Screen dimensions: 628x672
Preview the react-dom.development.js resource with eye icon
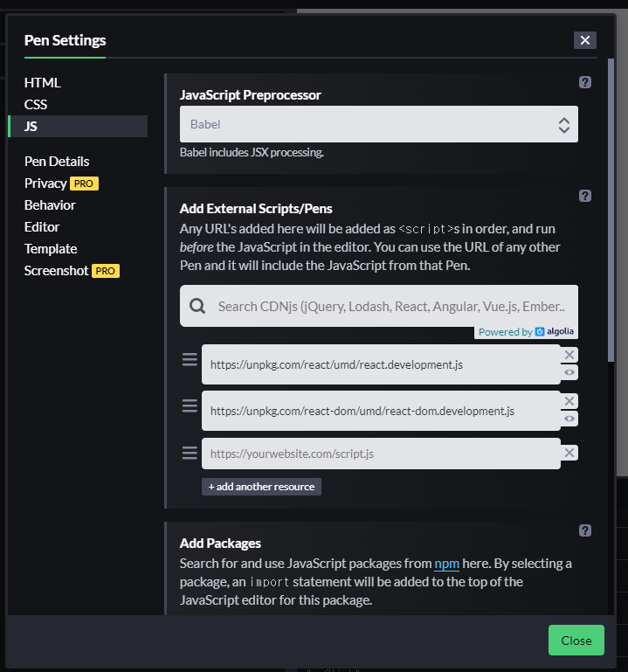click(569, 419)
